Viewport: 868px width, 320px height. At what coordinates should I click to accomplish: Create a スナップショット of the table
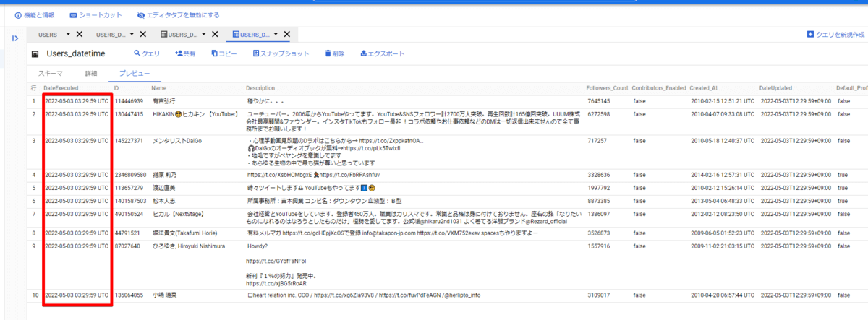pyautogui.click(x=281, y=54)
